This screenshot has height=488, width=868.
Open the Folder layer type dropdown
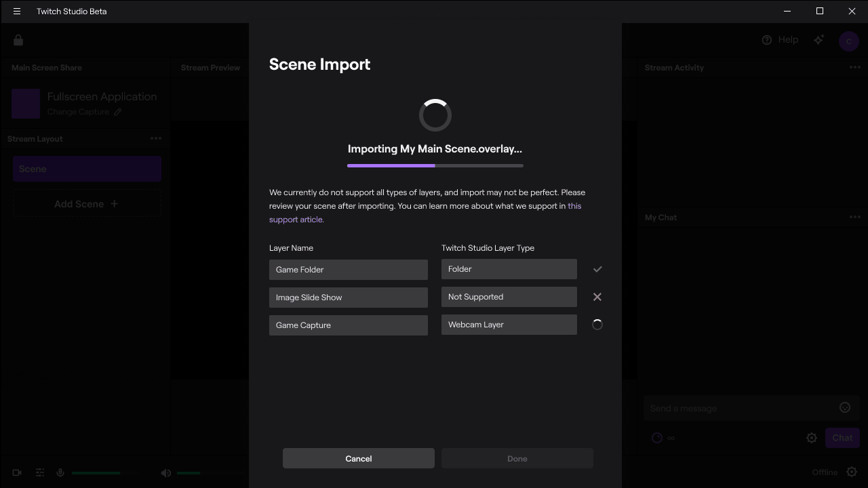pos(509,269)
